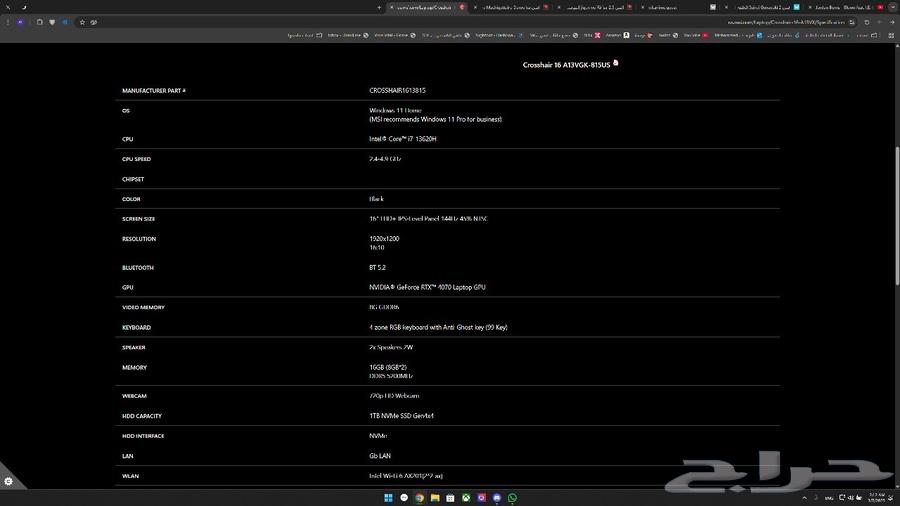Select the part number CROSSHAIR1613815
The image size is (900, 506).
click(x=397, y=90)
